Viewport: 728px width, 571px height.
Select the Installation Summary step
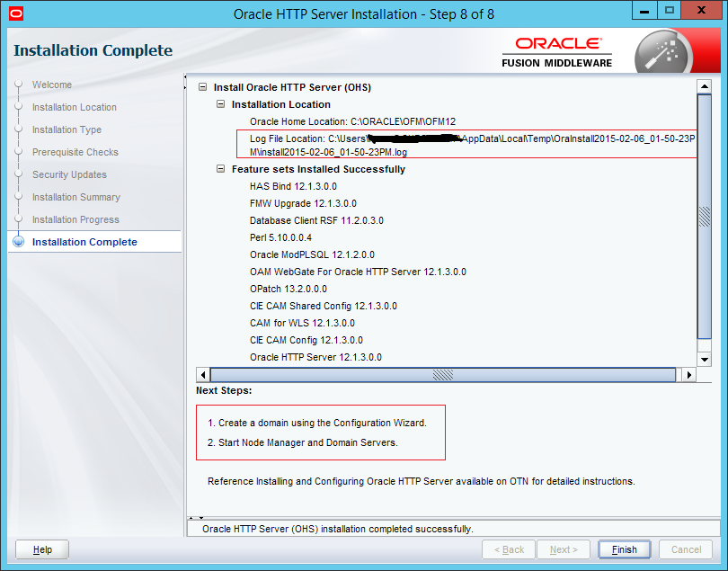(75, 197)
